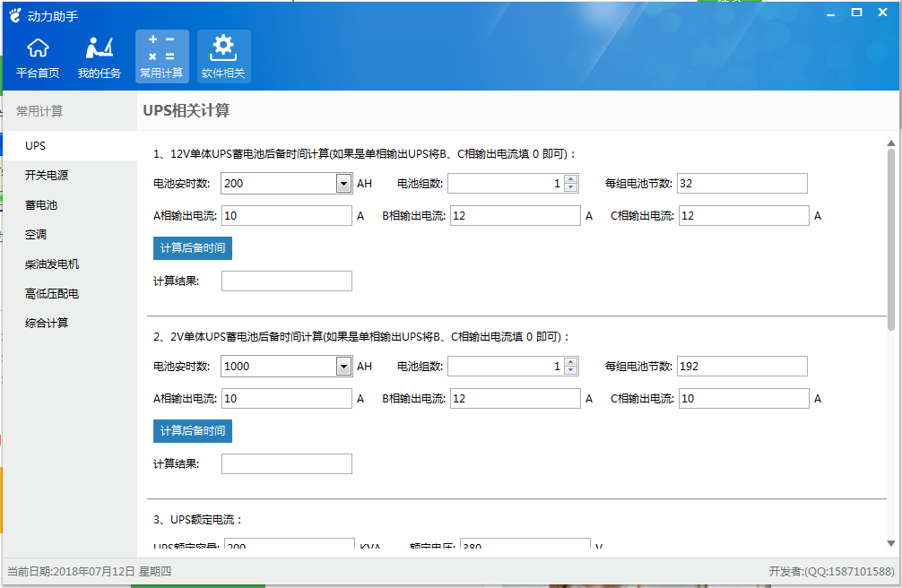
Task: Decrease 电池组数 in the 2V section
Action: point(571,371)
